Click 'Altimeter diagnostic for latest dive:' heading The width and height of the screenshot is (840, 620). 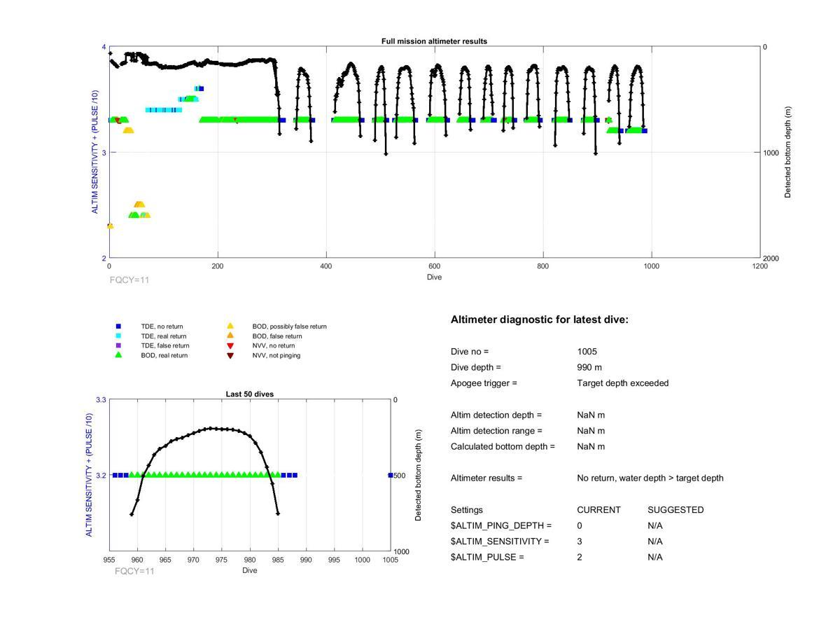click(540, 319)
